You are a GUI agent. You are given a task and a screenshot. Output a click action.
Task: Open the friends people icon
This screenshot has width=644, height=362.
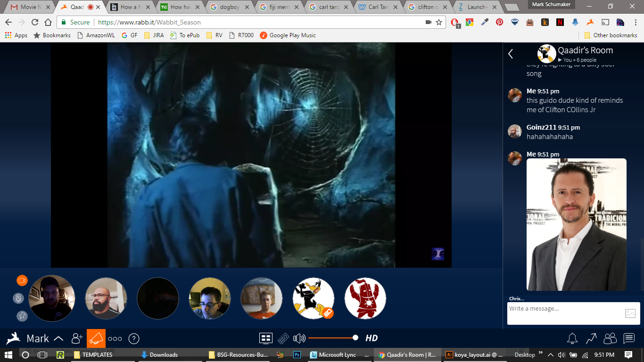(610, 338)
